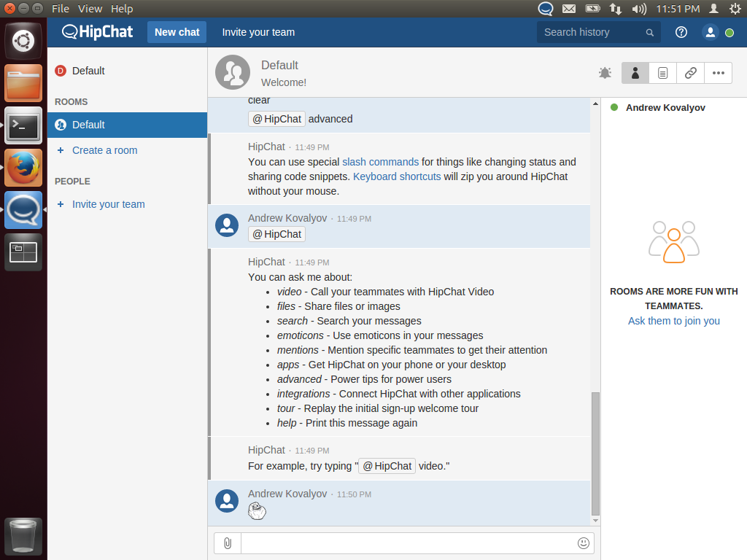This screenshot has width=747, height=560.
Task: Click Invite your team in header
Action: (x=258, y=32)
